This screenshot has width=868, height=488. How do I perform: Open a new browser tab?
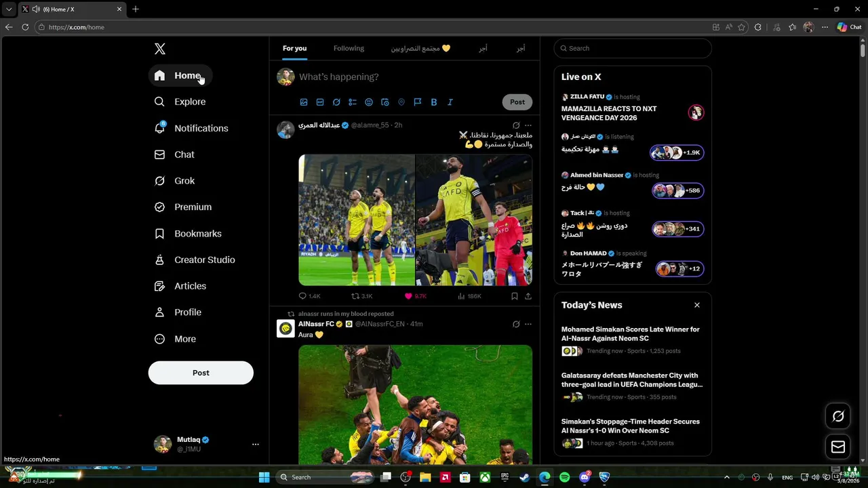coord(136,9)
